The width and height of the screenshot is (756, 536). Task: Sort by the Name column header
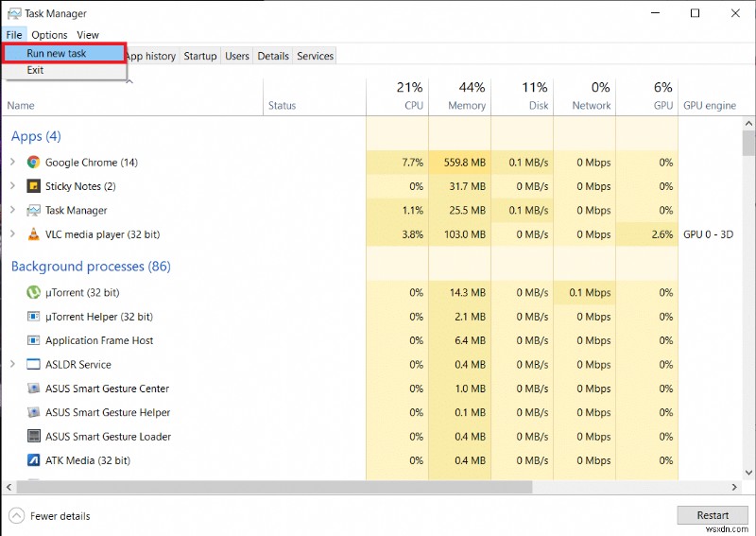pyautogui.click(x=132, y=97)
